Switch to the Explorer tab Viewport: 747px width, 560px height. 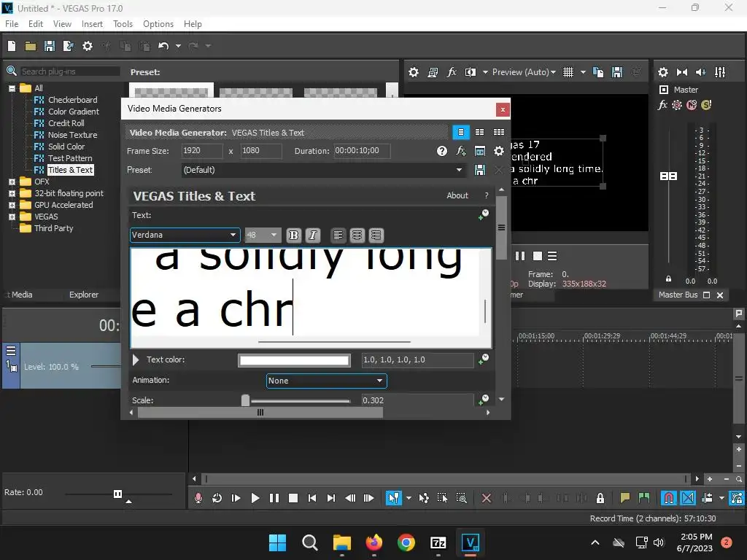[x=84, y=295]
